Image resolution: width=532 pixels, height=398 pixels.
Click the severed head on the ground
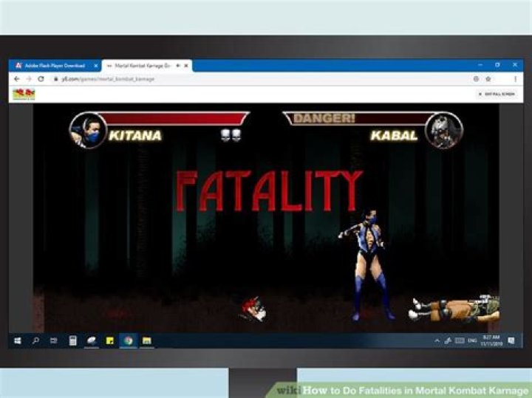click(254, 309)
